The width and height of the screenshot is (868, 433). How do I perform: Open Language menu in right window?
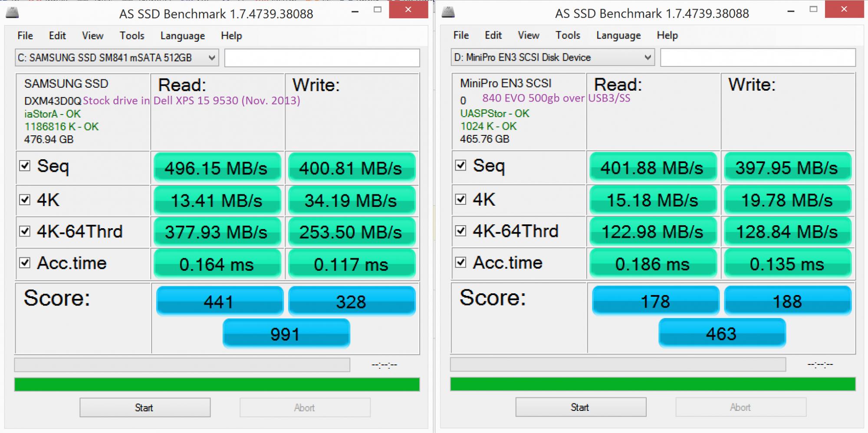click(x=618, y=35)
